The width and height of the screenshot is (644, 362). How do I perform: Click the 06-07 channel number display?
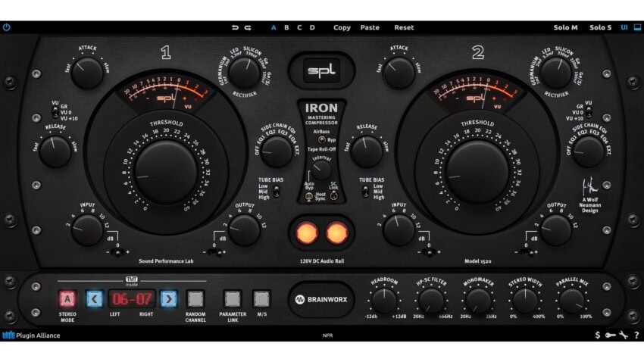[132, 299]
